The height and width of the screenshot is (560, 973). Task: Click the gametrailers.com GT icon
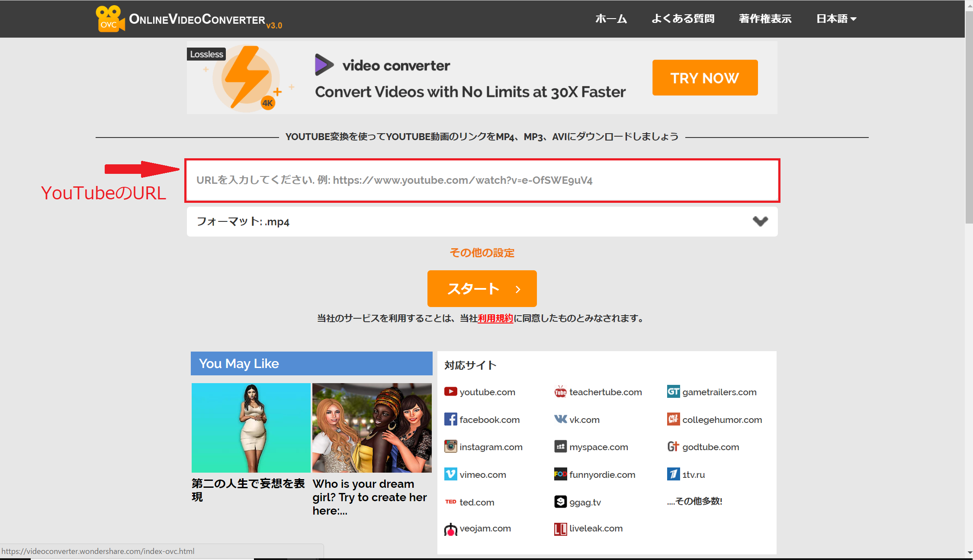click(673, 392)
